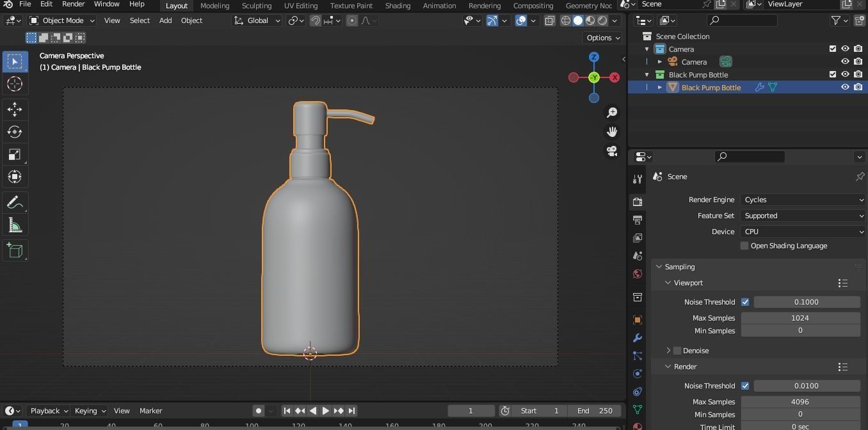
Task: Open the Physics properties tab
Action: [637, 373]
